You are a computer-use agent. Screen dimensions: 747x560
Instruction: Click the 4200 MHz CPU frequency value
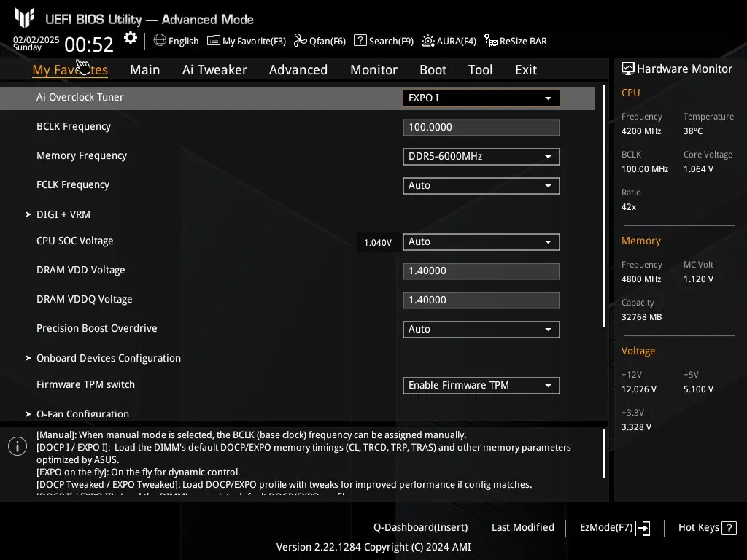pos(640,131)
